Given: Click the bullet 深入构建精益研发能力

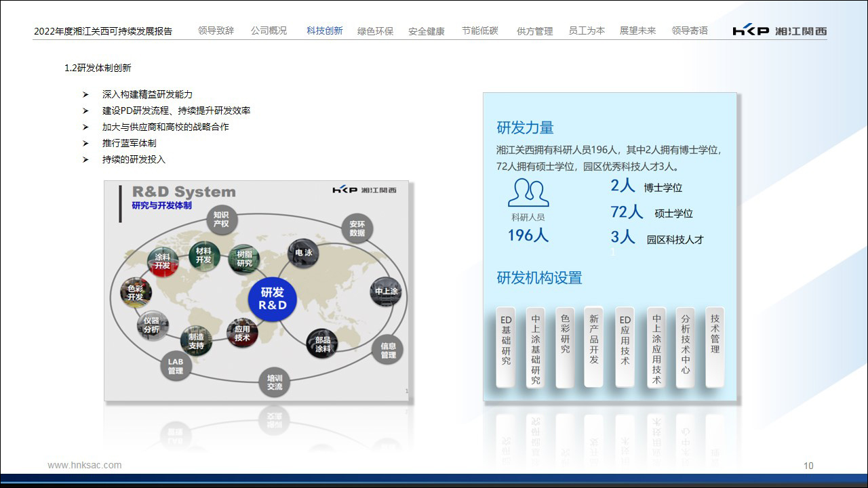Looking at the screenshot, I should coord(147,94).
